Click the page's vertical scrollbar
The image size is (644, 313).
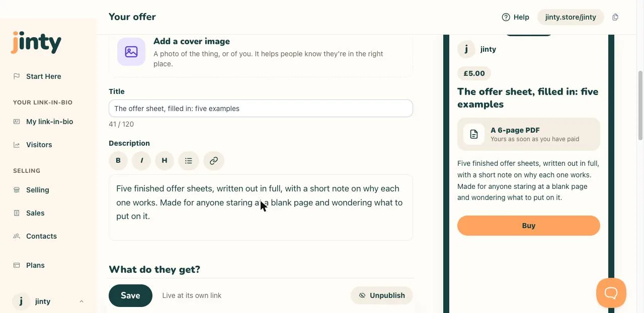pos(640,106)
